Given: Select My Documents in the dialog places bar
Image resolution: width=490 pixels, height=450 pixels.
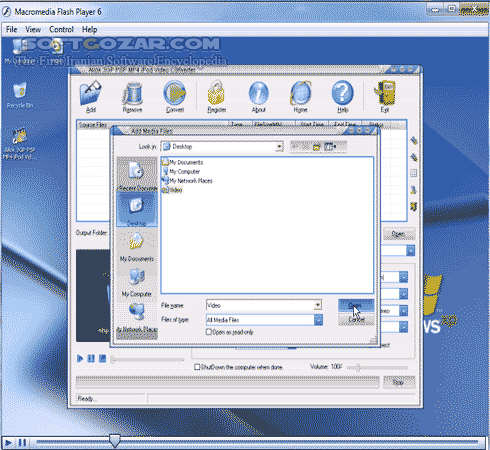Looking at the screenshot, I should [137, 246].
